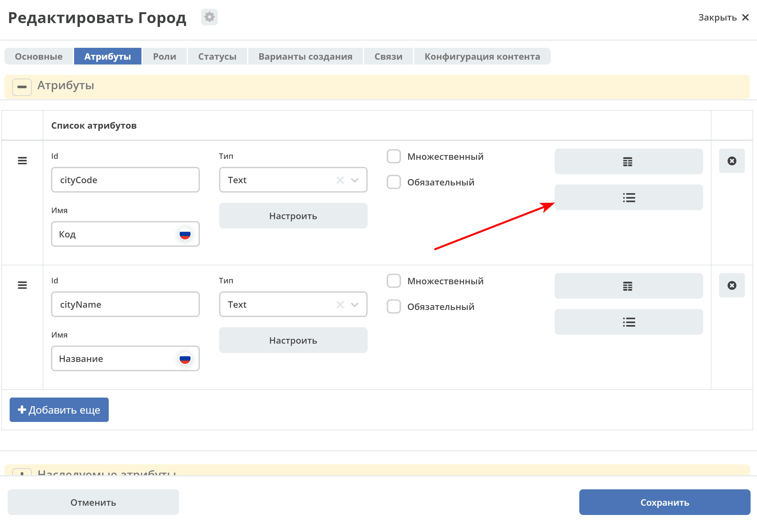Select the Атрибуты tab

tap(107, 56)
